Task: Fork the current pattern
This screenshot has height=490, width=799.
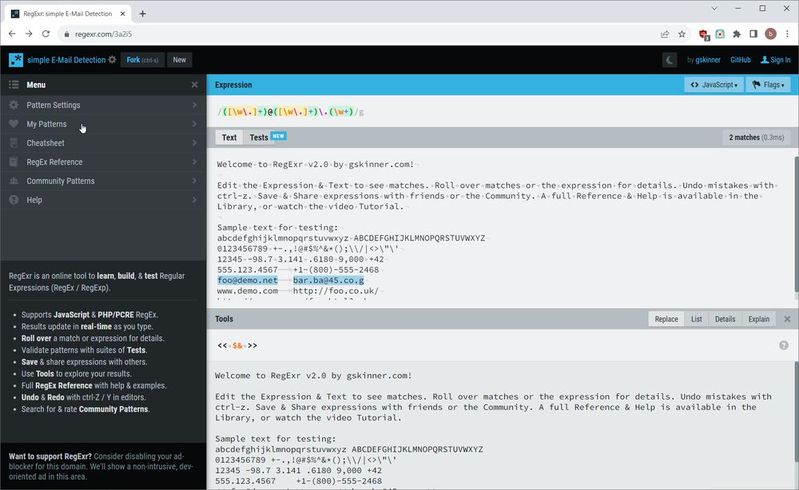Action: point(142,60)
